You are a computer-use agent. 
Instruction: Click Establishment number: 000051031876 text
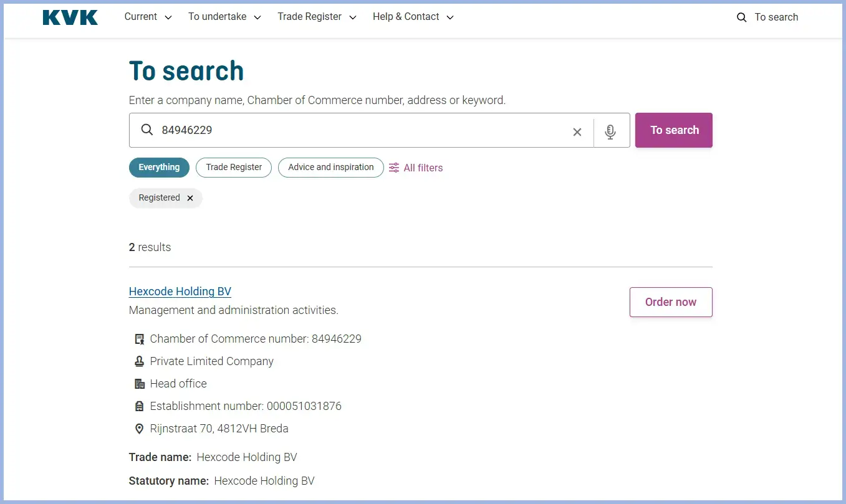point(246,406)
